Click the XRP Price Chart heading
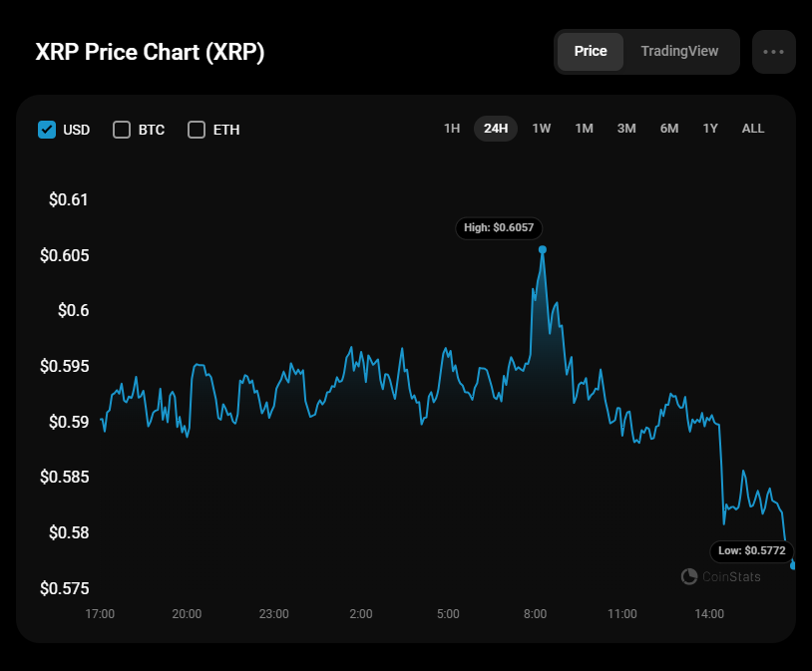The height and width of the screenshot is (671, 812). click(150, 53)
